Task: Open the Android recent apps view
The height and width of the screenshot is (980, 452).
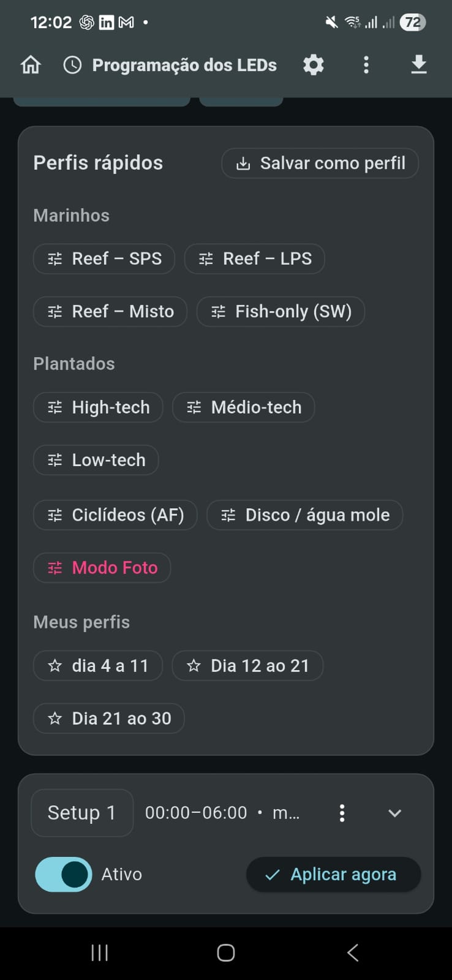Action: (x=99, y=952)
